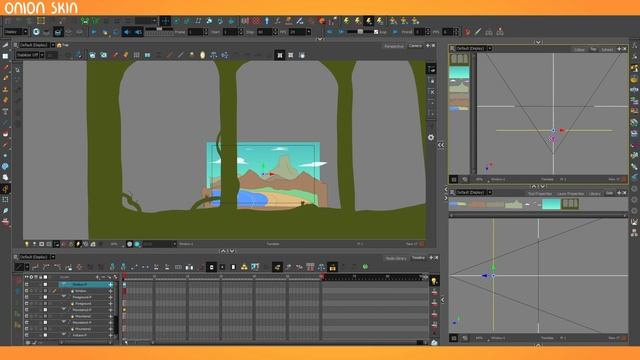
Task: Click the grid icon in the Camera view toolbar
Action: click(x=136, y=55)
